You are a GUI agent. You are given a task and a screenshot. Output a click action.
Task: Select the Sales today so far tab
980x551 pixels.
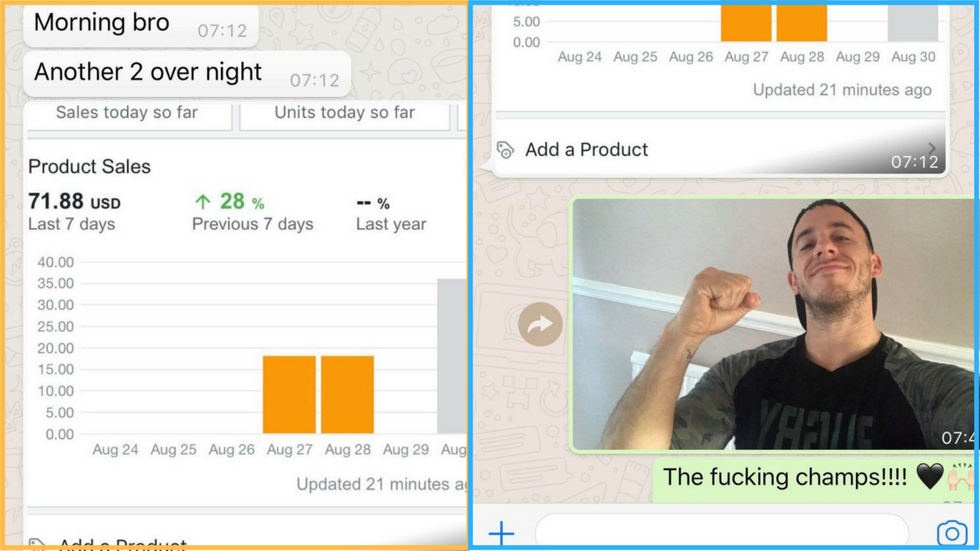coord(127,113)
